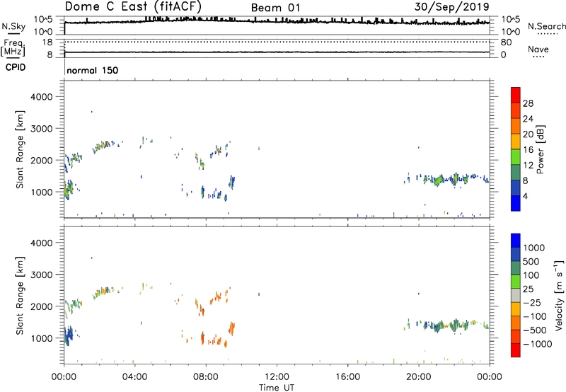Click the "Dome C East (fitACF)" plot title
Viewport: 566px width, 392px height.
click(133, 6)
